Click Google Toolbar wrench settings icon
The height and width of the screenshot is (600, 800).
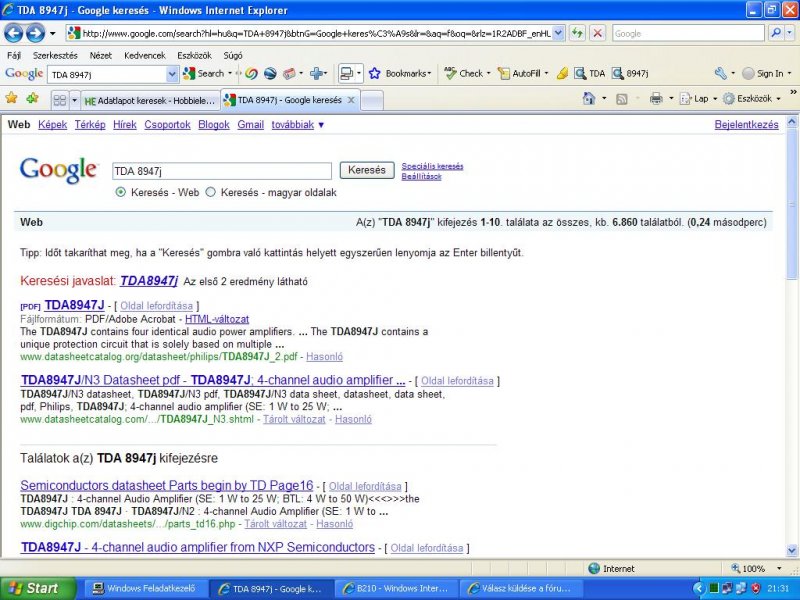720,73
